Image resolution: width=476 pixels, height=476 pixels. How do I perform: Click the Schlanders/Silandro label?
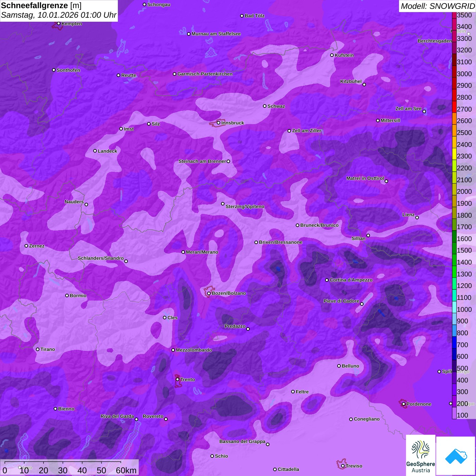101,258
